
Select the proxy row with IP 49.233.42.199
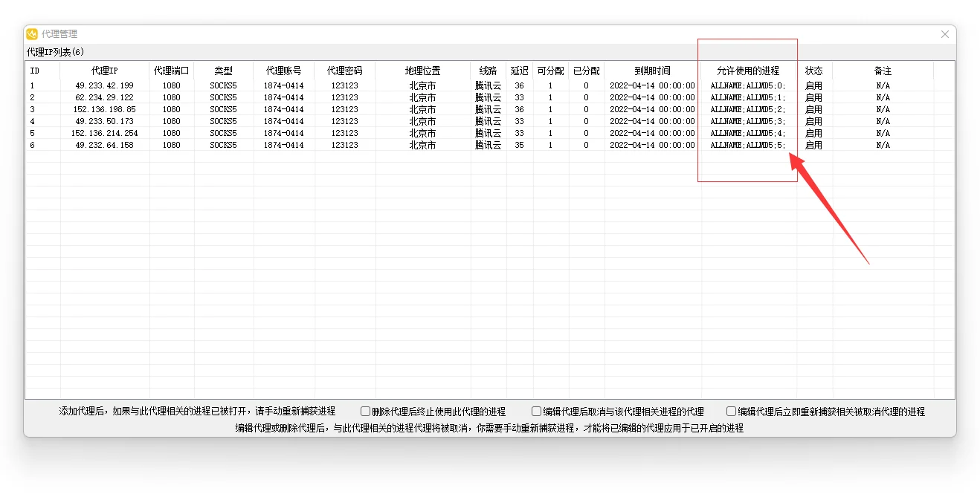point(104,85)
